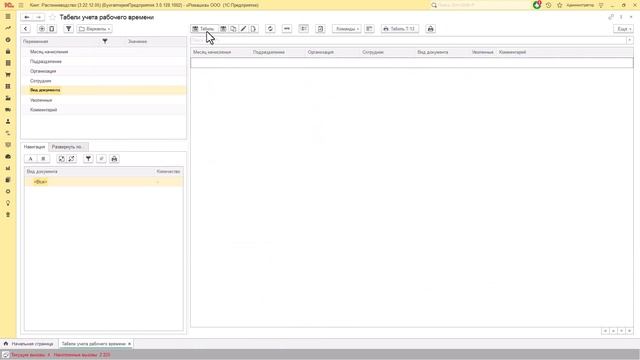Image resolution: width=640 pixels, height=360 pixels.
Task: Click the funnel icon in the Переменная header
Action: (105, 41)
